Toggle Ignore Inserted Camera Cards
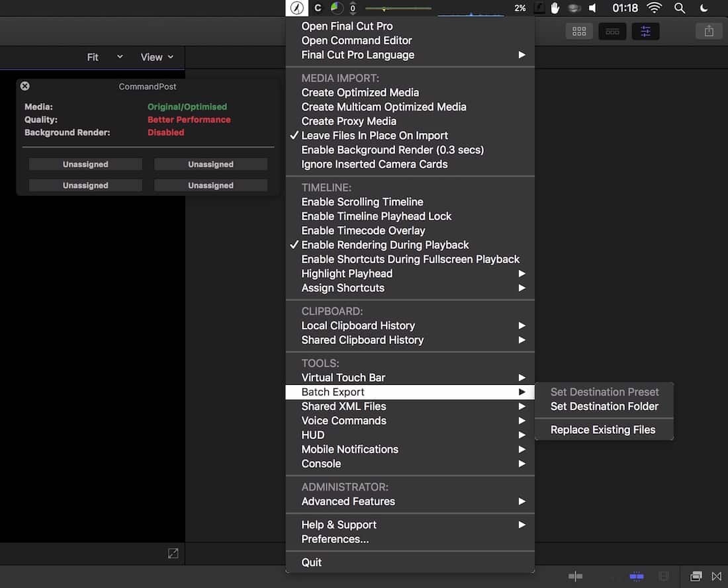This screenshot has width=728, height=588. [410, 164]
